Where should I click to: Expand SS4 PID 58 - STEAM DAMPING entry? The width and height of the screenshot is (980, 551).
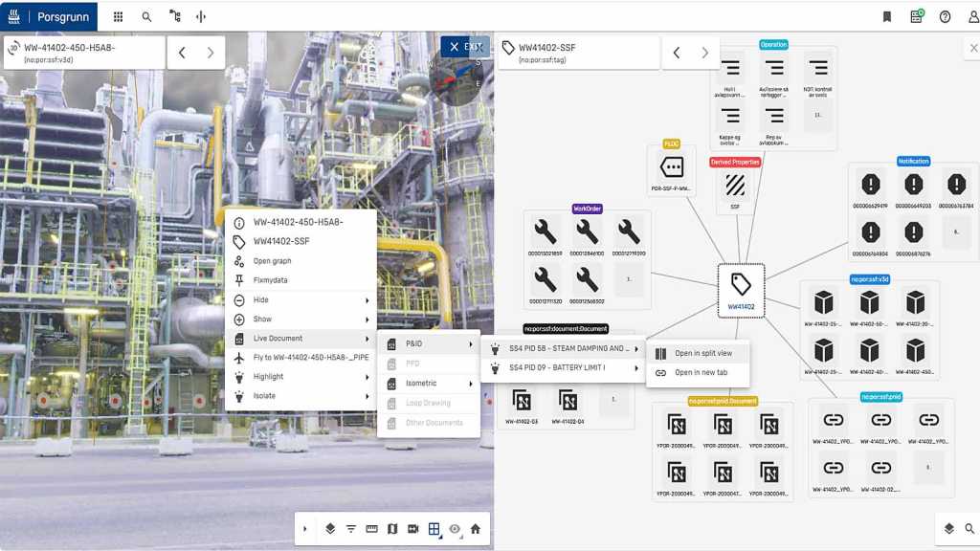click(x=563, y=348)
